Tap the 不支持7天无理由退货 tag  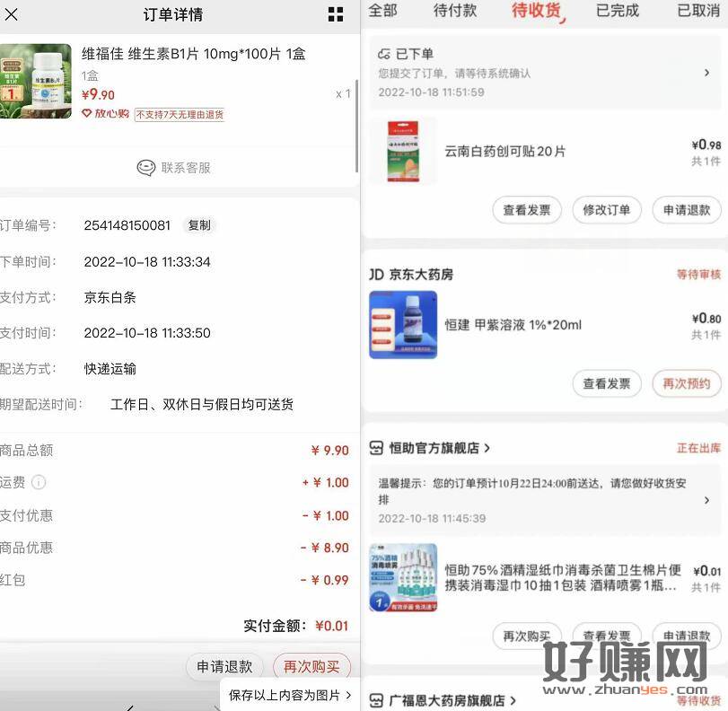click(x=180, y=114)
